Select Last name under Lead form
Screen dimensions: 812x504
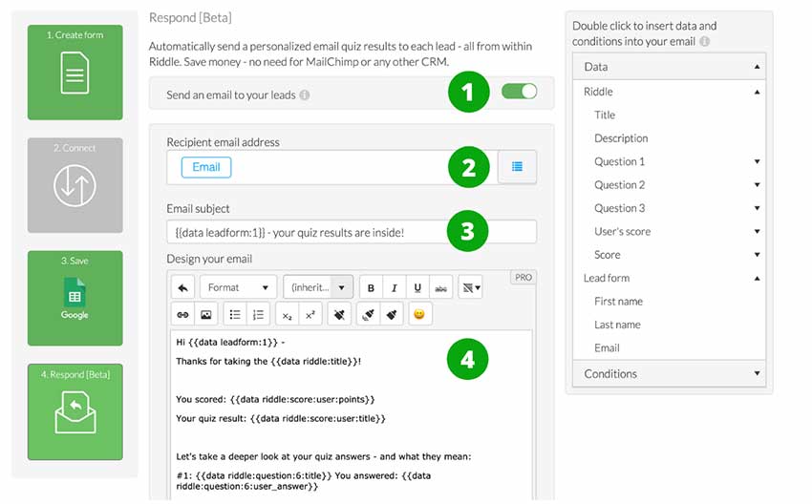pos(617,325)
